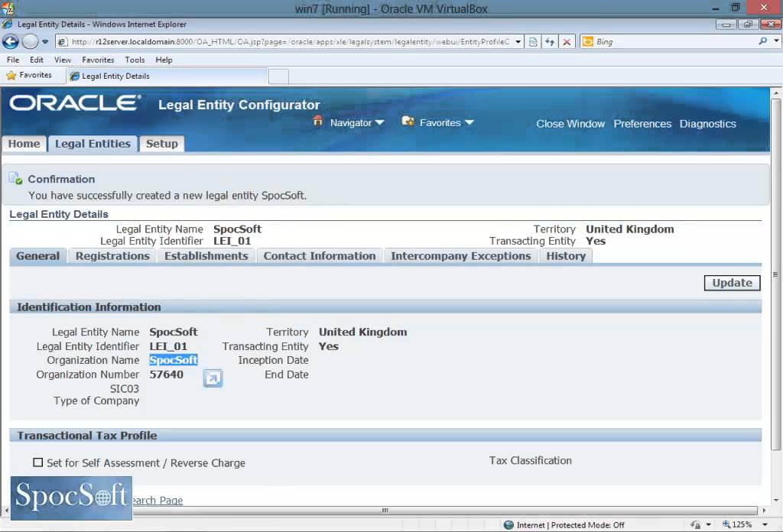Open the Oracle Favorites dropdown

447,123
